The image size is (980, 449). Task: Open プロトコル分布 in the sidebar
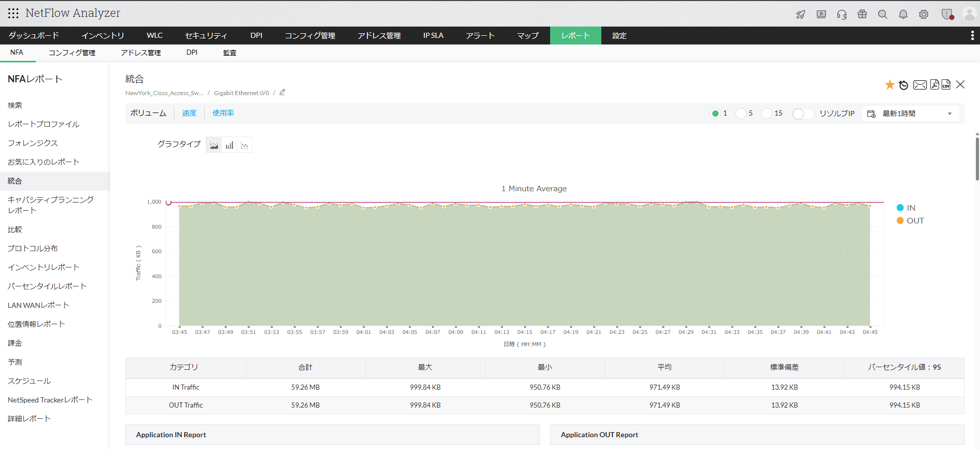[33, 249]
